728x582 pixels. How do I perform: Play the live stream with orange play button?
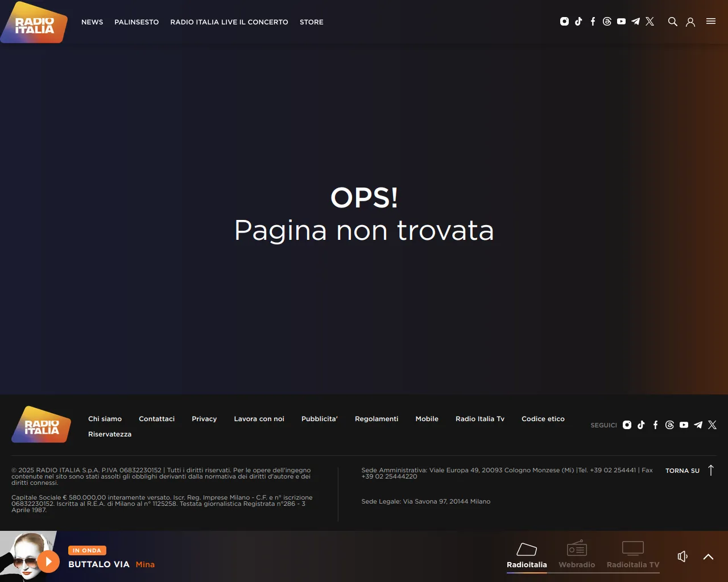(48, 562)
